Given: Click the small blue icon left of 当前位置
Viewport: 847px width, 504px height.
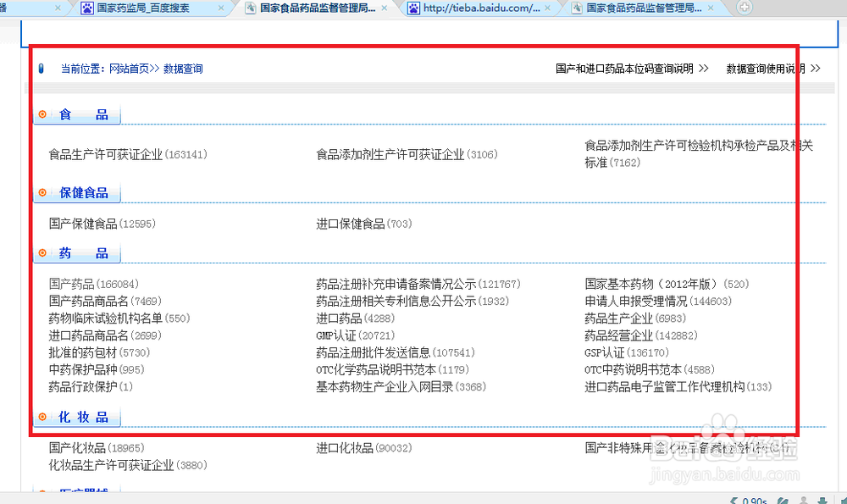Looking at the screenshot, I should 42,68.
